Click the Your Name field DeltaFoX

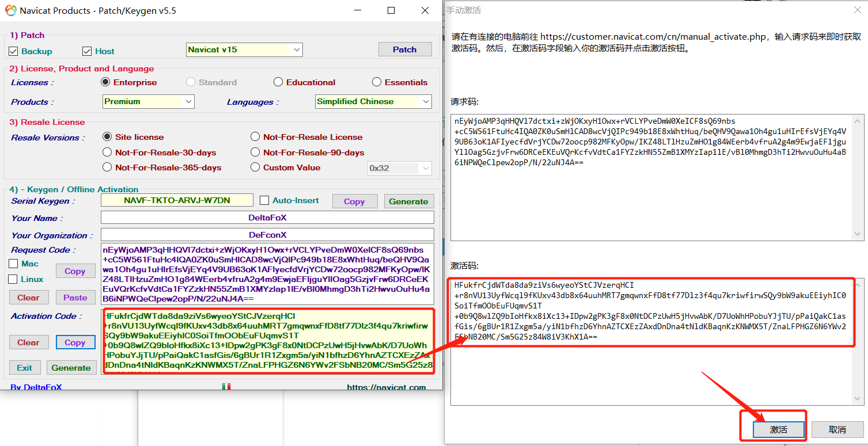[x=267, y=218]
